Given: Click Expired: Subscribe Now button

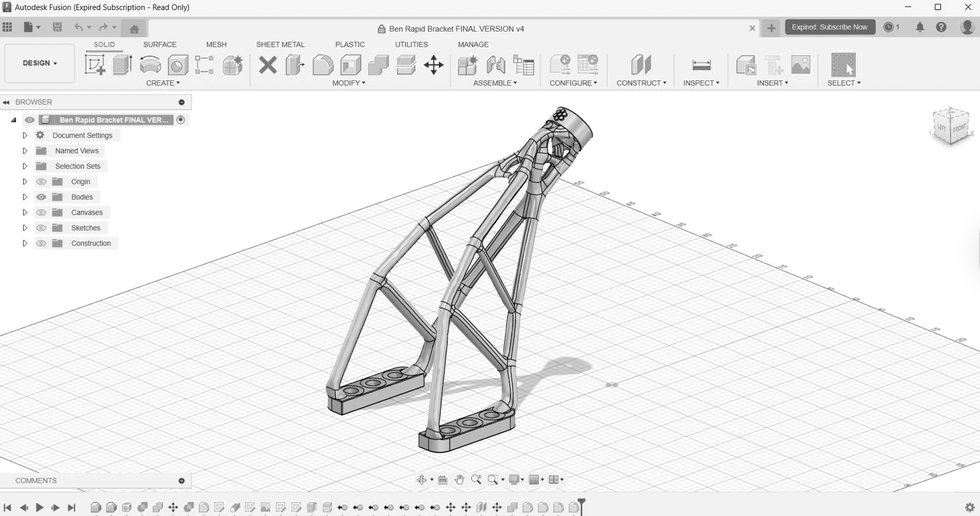Looking at the screenshot, I should [x=829, y=27].
